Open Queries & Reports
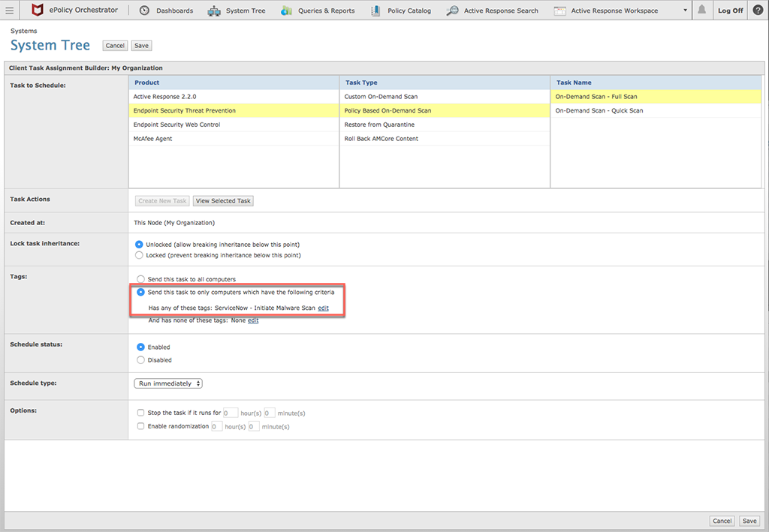The width and height of the screenshot is (769, 532). tap(327, 11)
